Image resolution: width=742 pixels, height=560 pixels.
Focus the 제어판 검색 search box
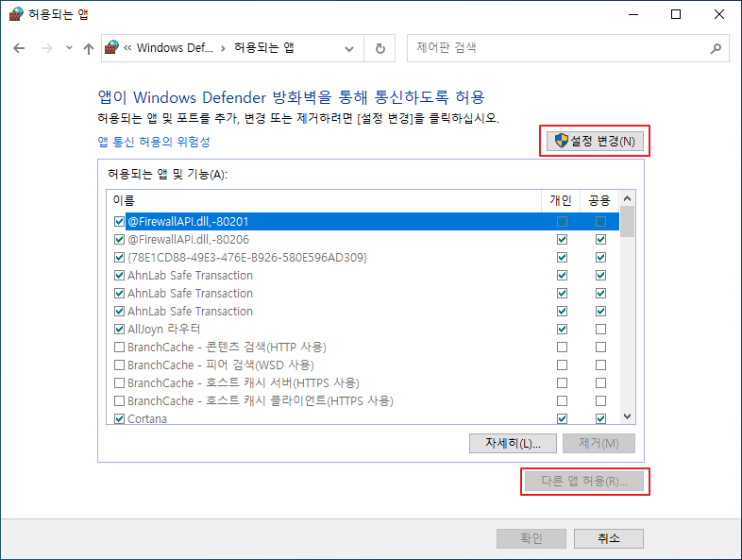[568, 48]
